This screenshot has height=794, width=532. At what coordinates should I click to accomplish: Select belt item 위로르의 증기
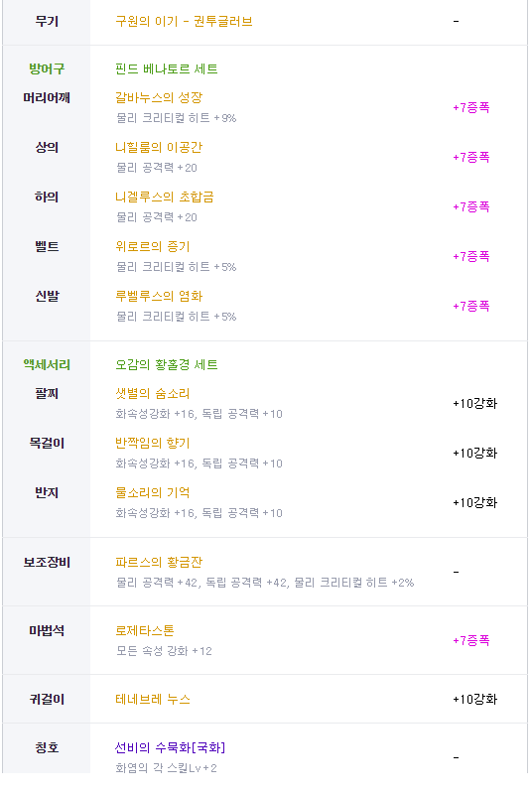(x=153, y=246)
